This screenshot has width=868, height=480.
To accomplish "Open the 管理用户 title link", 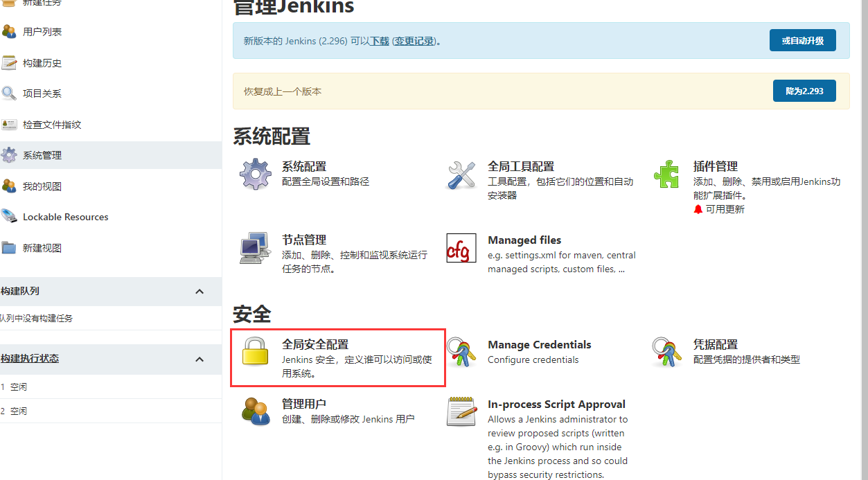I will [304, 404].
